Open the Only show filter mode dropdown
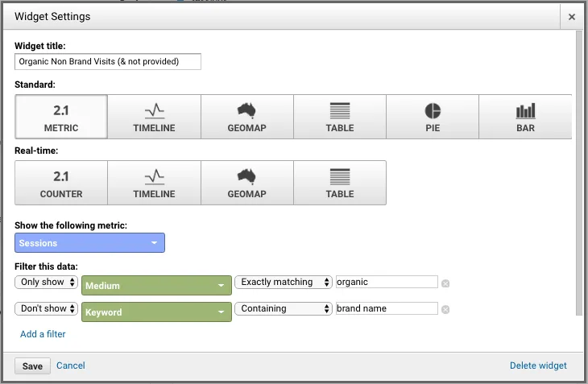 (47, 282)
